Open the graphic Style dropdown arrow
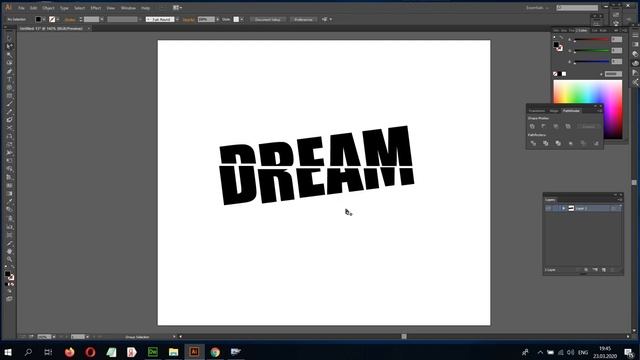The image size is (640, 360). tap(242, 19)
